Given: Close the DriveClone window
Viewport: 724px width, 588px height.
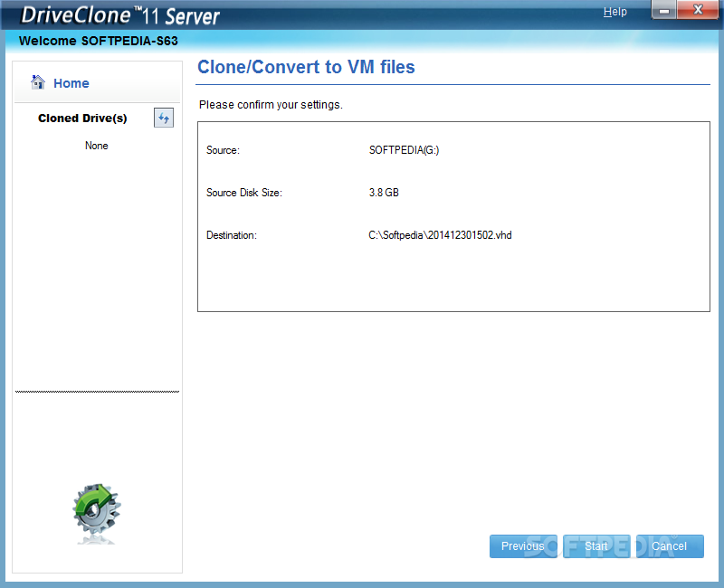Looking at the screenshot, I should (x=697, y=10).
